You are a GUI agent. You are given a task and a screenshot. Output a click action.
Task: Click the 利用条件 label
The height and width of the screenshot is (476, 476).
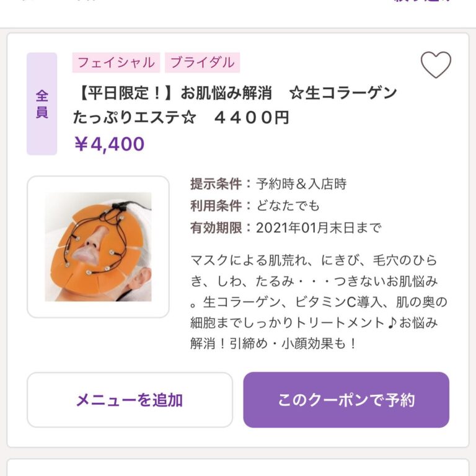point(217,206)
